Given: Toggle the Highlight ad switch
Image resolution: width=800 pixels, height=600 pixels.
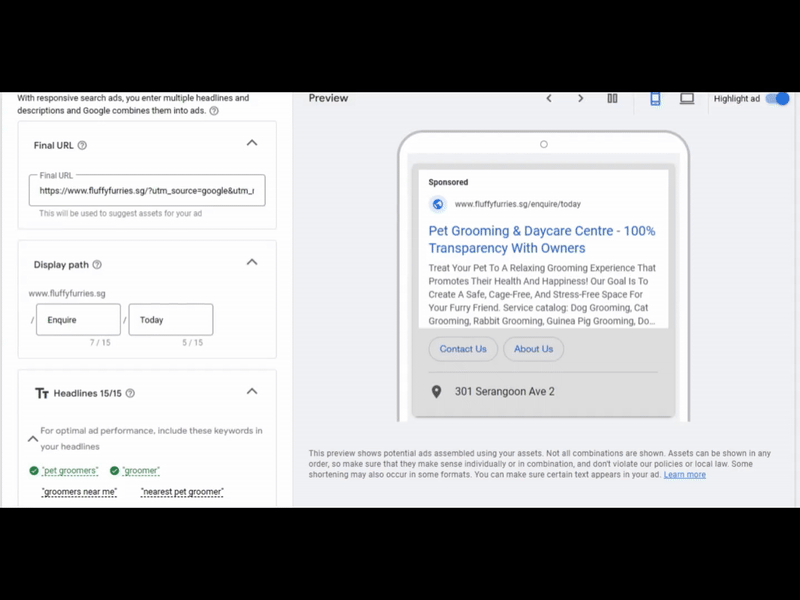Looking at the screenshot, I should tap(778, 98).
